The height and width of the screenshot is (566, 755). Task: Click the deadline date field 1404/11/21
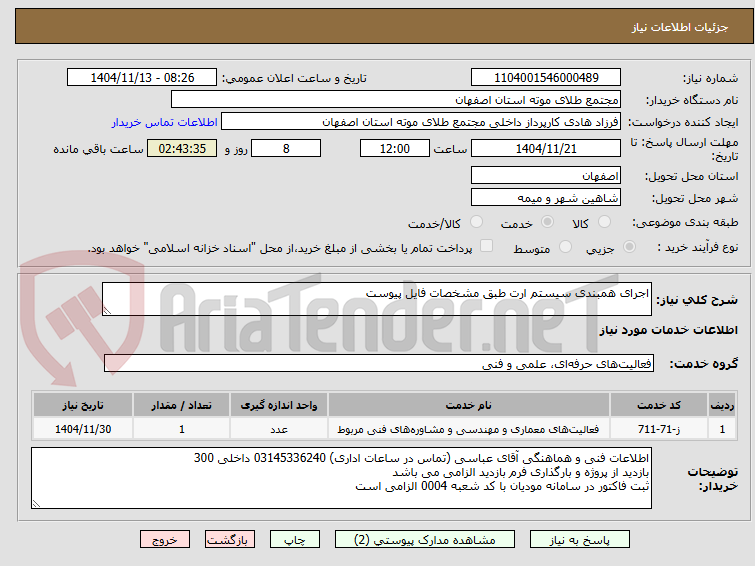click(546, 148)
